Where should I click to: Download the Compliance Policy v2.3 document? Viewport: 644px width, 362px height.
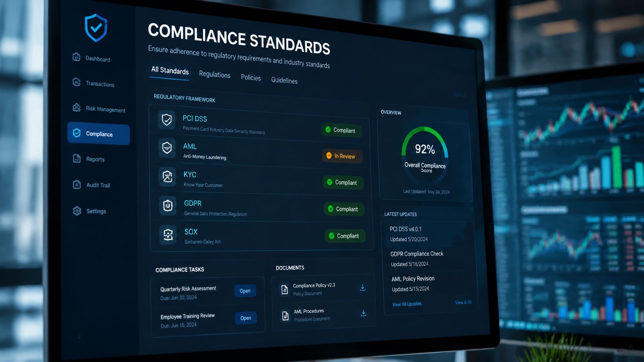pos(362,288)
